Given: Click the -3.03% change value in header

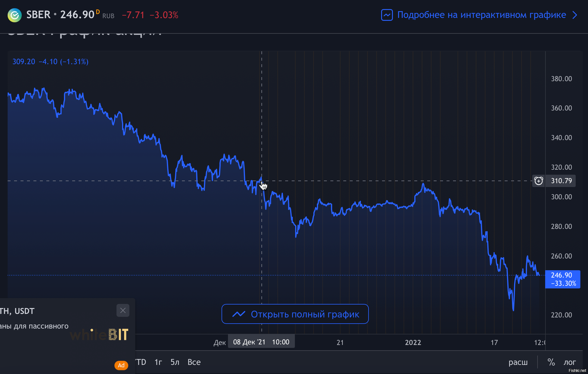Looking at the screenshot, I should pyautogui.click(x=164, y=15).
